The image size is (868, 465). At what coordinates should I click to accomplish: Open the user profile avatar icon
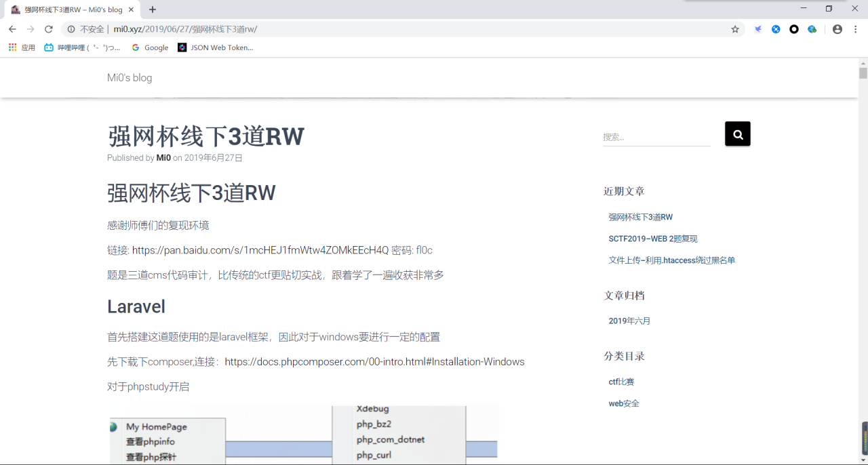(x=837, y=29)
